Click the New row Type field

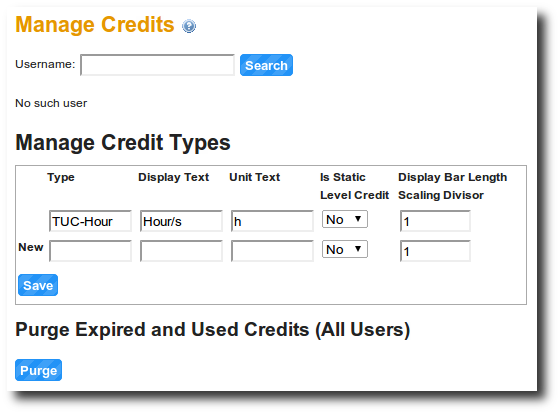pos(90,251)
